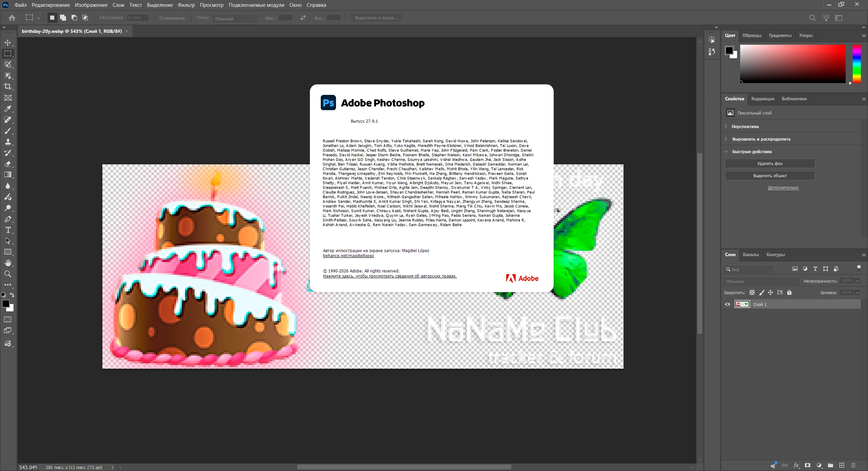Image resolution: width=868 pixels, height=471 pixels.
Task: Select the Move tool
Action: (x=8, y=43)
